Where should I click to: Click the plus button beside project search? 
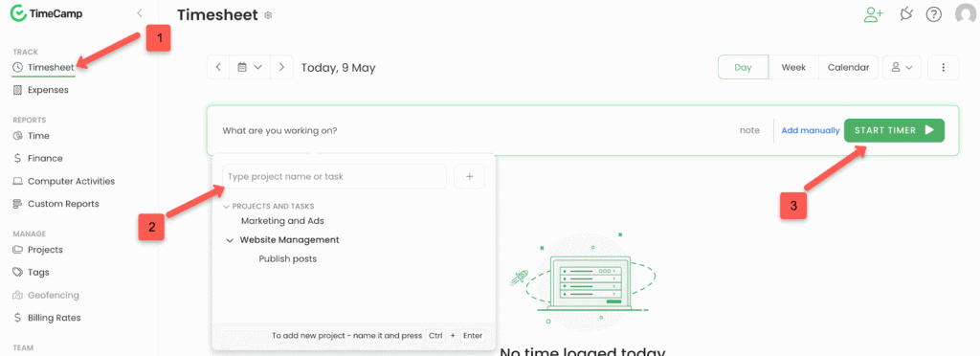click(x=469, y=177)
